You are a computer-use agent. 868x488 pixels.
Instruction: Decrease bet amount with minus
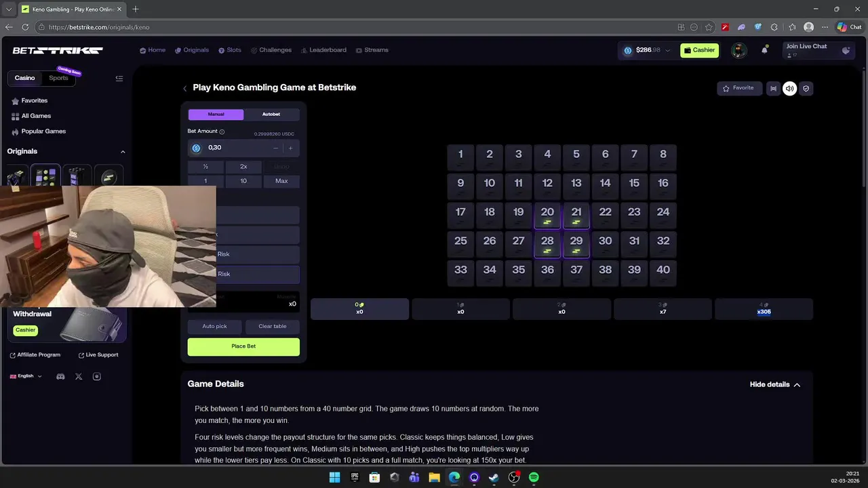(276, 148)
